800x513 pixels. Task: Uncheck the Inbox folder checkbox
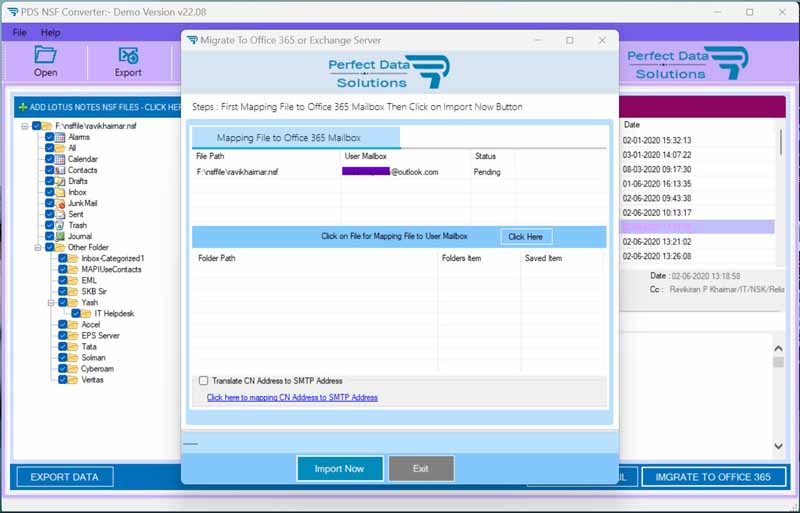pyautogui.click(x=49, y=192)
